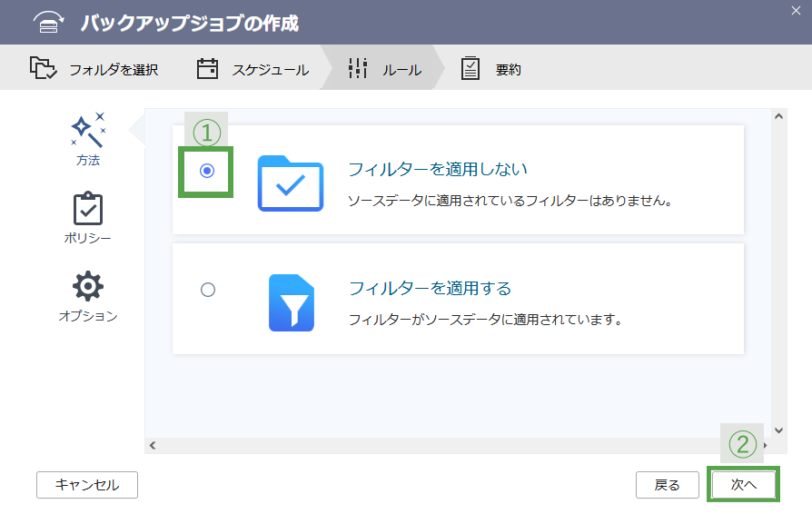Go to the ルール step
This screenshot has width=812, height=514.
[384, 69]
